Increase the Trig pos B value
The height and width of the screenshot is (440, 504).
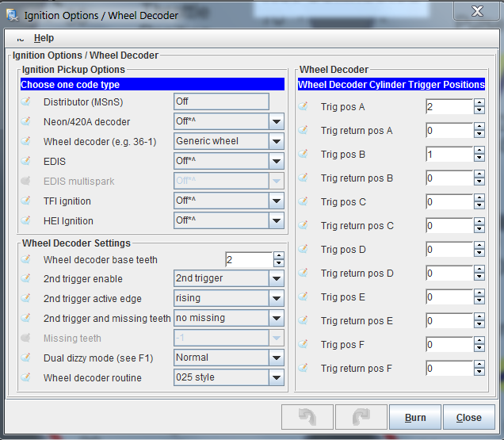click(479, 150)
